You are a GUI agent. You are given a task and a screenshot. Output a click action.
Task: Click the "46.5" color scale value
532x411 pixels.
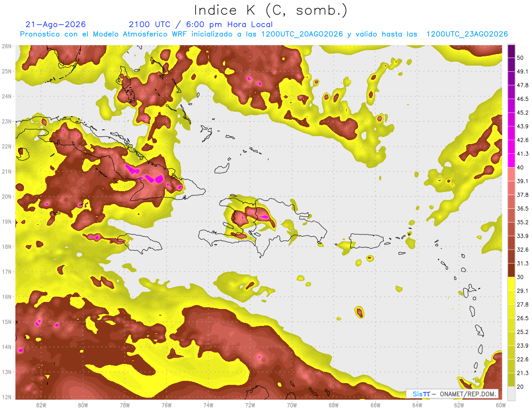(x=523, y=99)
